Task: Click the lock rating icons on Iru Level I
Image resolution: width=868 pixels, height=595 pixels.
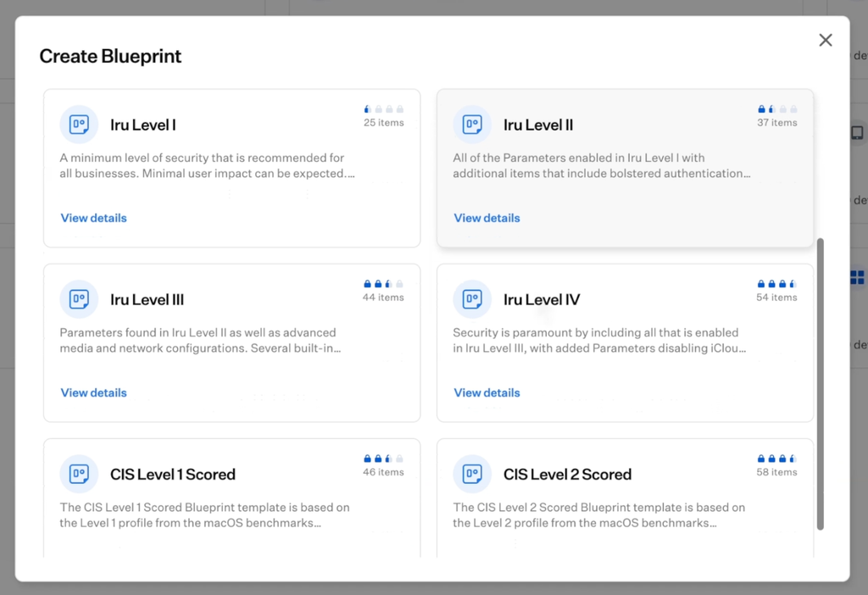Action: tap(384, 109)
